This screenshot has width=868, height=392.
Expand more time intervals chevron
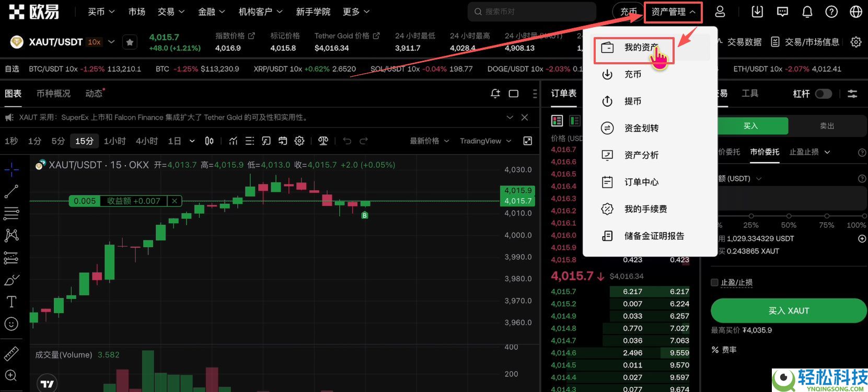click(x=192, y=141)
